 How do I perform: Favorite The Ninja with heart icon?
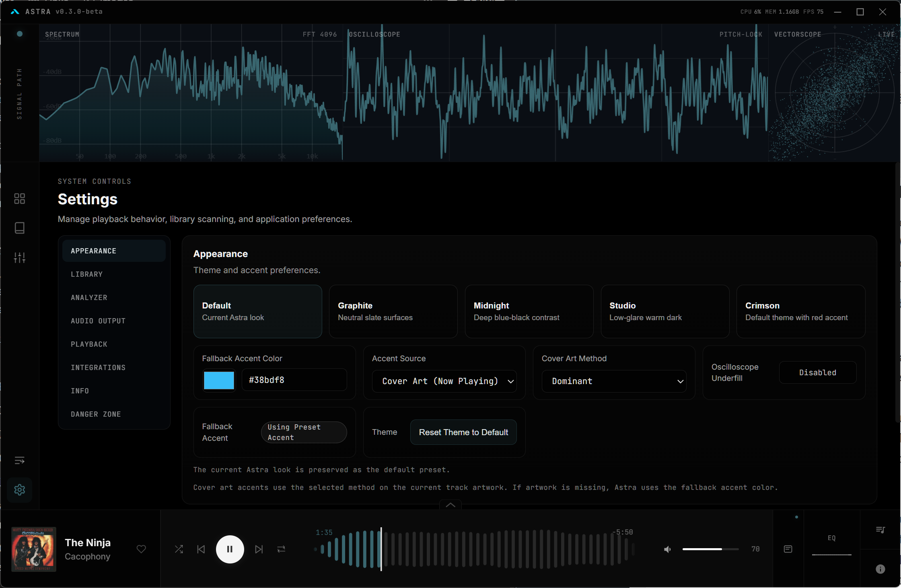[141, 549]
